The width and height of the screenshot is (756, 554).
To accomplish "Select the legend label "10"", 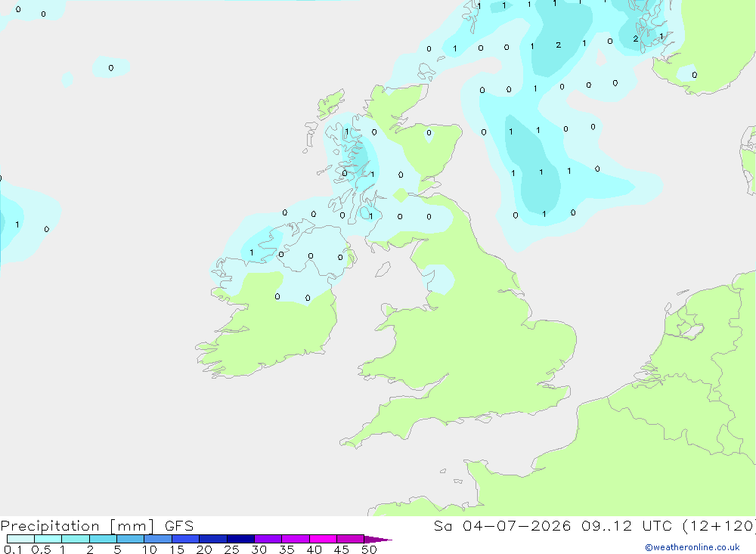I will (150, 549).
